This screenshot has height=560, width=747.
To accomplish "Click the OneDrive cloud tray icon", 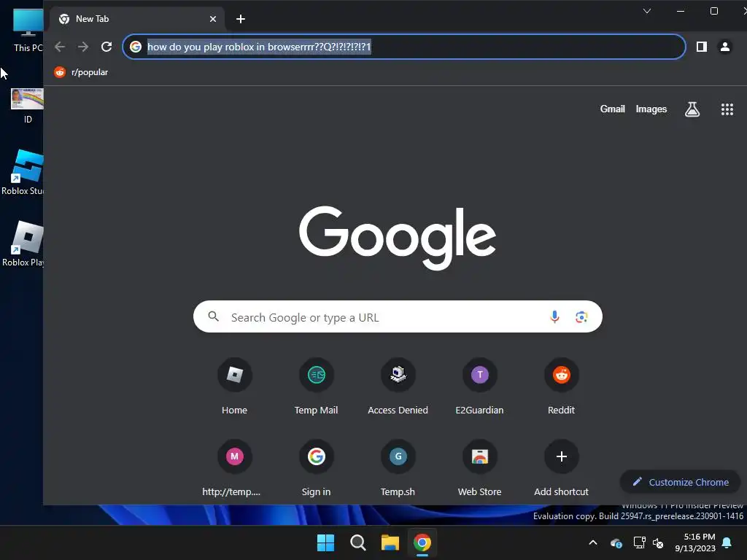I will [x=616, y=542].
